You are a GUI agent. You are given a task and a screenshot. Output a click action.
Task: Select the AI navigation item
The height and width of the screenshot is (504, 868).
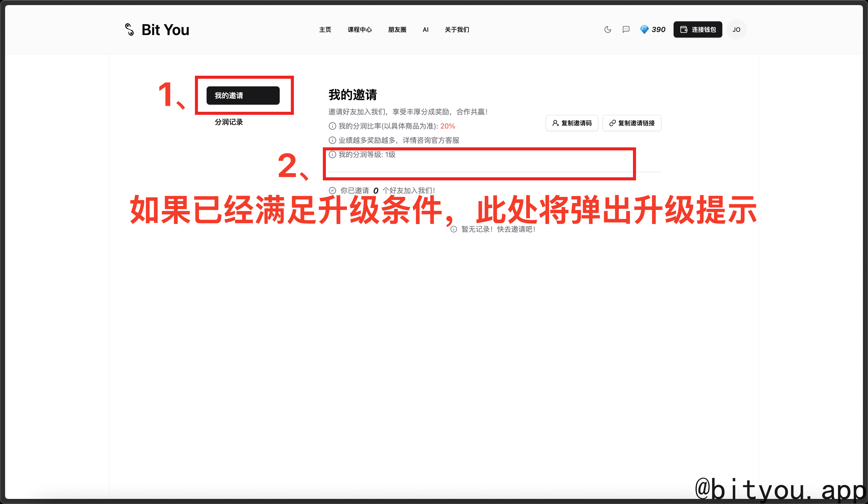coord(425,30)
